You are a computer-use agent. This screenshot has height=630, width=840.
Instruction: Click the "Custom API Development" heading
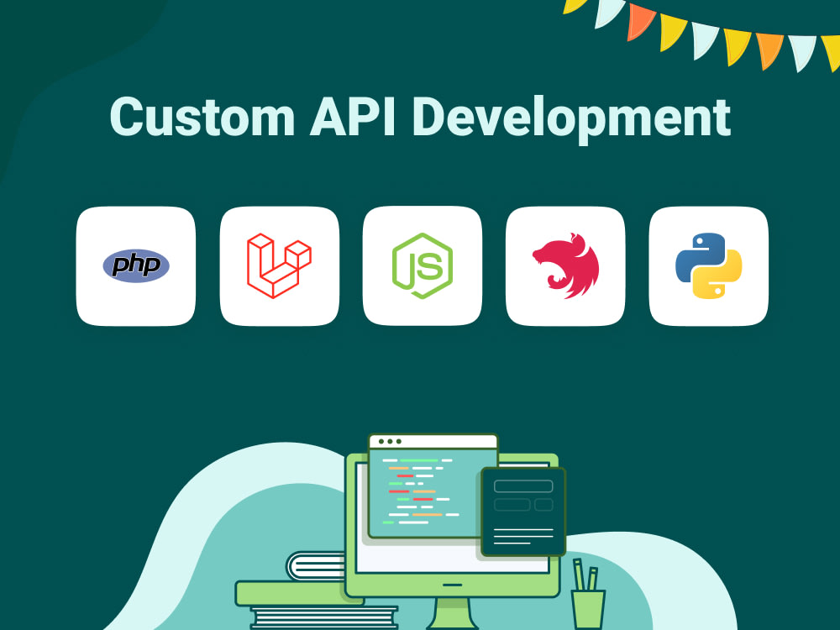420,118
